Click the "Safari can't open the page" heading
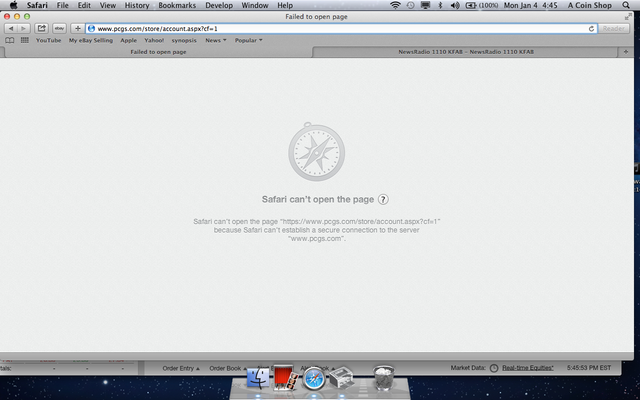 coord(318,200)
